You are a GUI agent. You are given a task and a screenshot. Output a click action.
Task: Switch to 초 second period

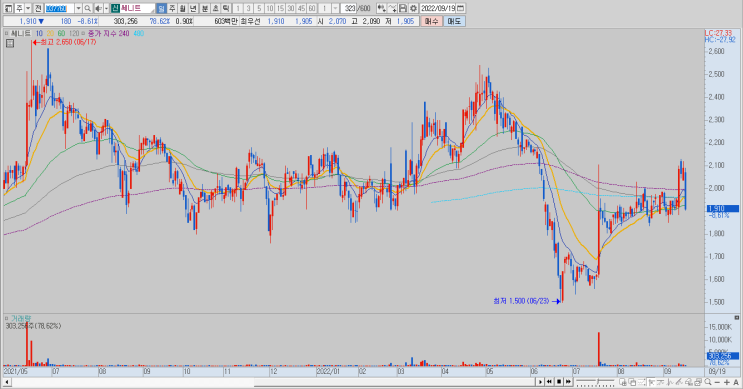[x=215, y=9]
